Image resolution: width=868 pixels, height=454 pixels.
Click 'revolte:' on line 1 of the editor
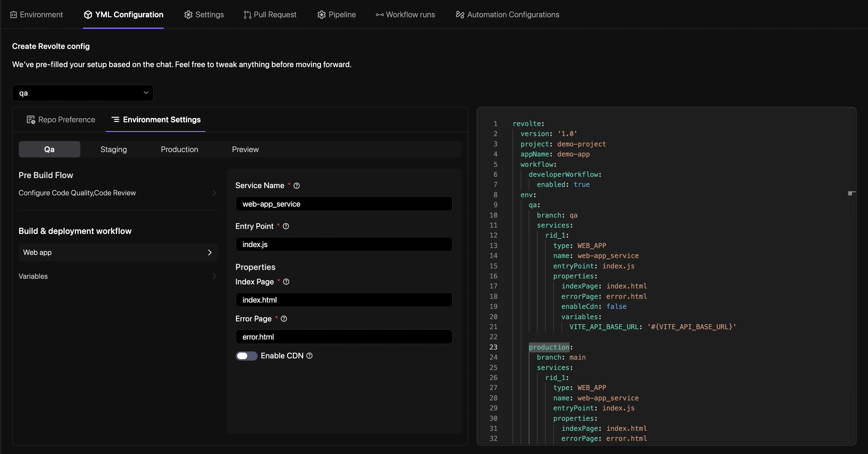pos(528,124)
